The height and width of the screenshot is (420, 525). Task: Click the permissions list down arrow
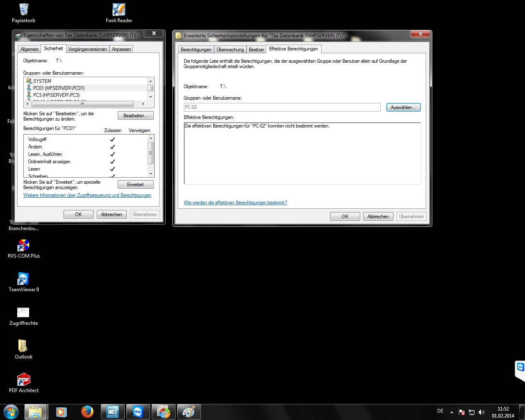click(x=151, y=174)
